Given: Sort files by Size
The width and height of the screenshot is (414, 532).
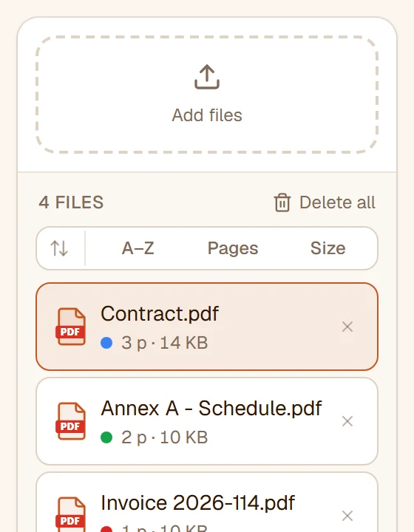Looking at the screenshot, I should [328, 248].
